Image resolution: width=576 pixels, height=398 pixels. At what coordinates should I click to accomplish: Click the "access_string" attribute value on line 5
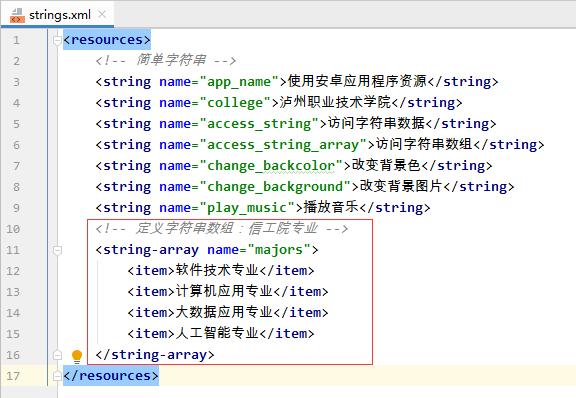click(x=259, y=124)
